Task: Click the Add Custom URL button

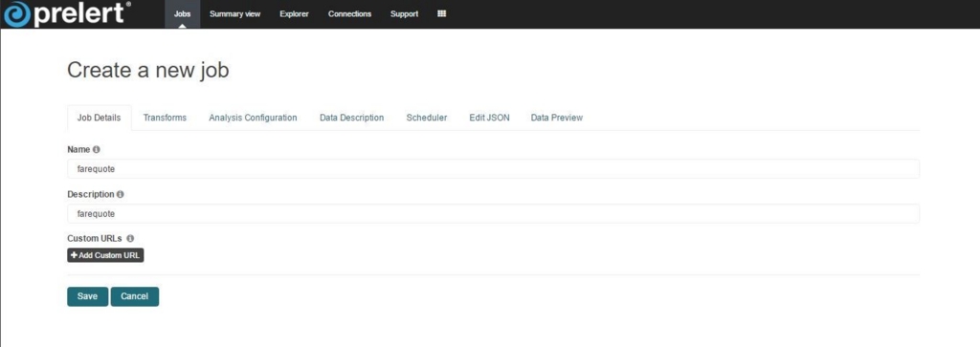Action: tap(105, 255)
